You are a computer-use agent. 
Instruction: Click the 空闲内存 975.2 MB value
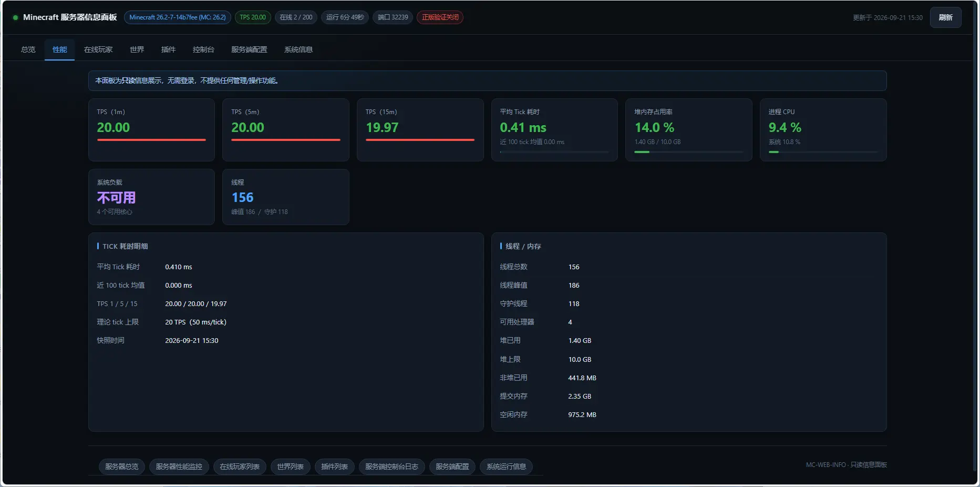[582, 414]
